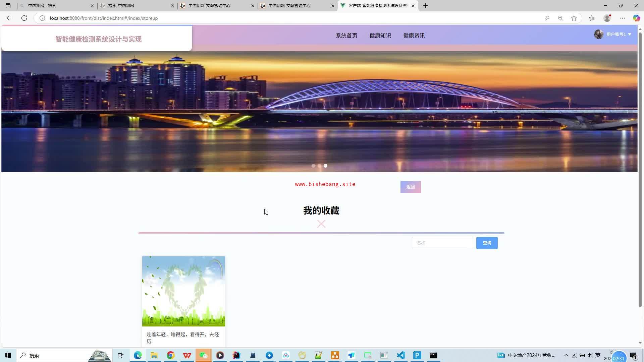Click the blue 查询 search button
The image size is (644, 362).
(x=487, y=243)
